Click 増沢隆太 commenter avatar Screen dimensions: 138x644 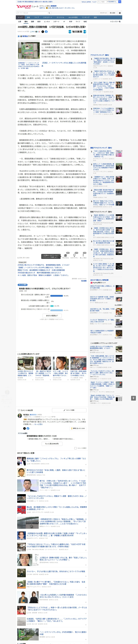point(20,416)
